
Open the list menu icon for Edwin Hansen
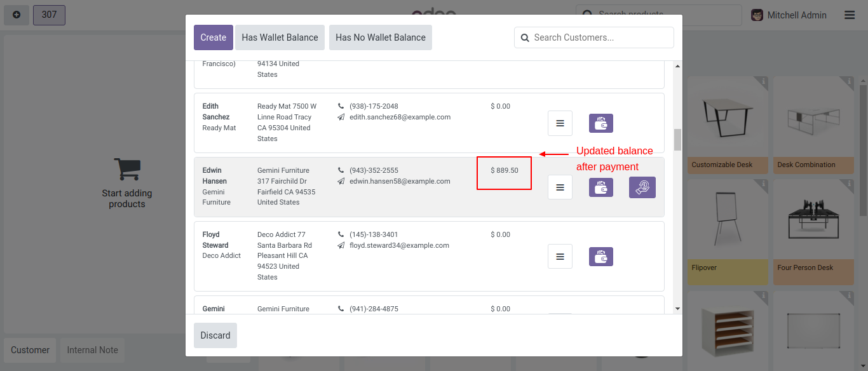pos(560,187)
